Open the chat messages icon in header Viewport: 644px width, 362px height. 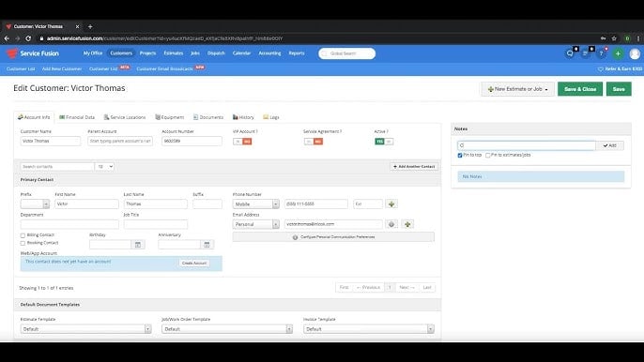[x=570, y=53]
